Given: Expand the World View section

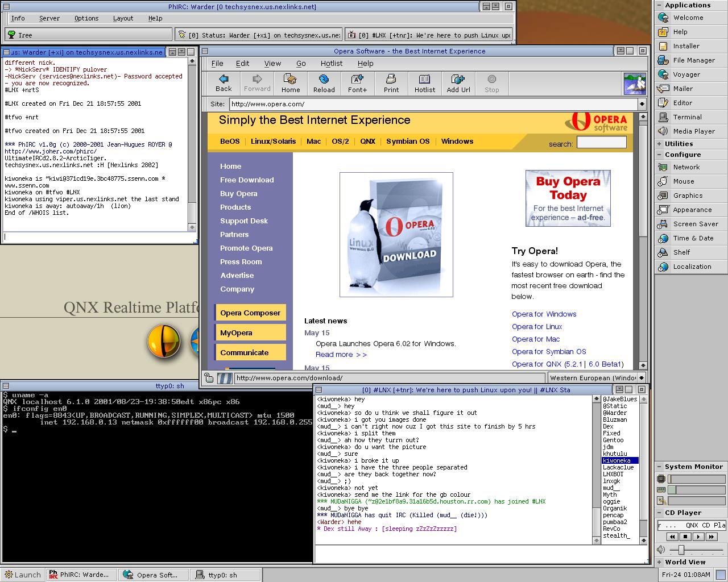Looking at the screenshot, I should coord(685,562).
